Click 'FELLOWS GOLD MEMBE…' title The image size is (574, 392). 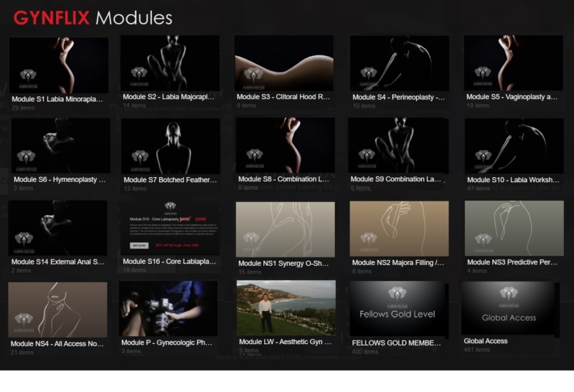pyautogui.click(x=396, y=343)
